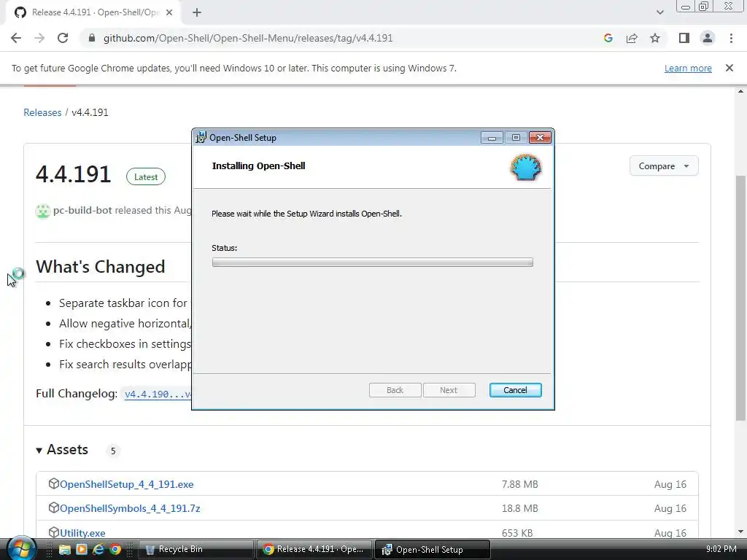Click the address bar URL

pyautogui.click(x=248, y=38)
